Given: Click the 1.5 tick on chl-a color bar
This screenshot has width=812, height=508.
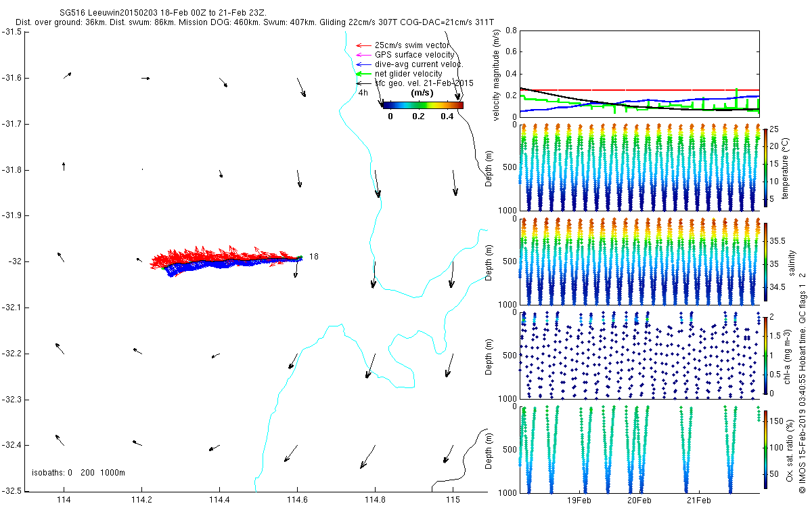Looking at the screenshot, I should 776,335.
